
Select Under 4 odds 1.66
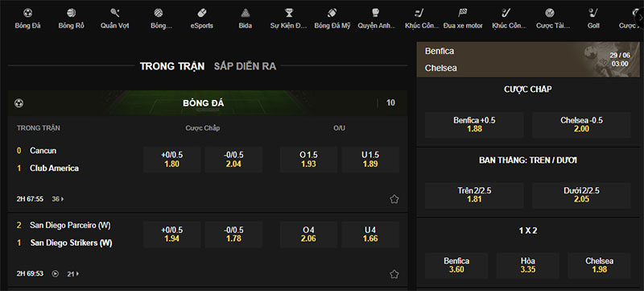click(x=370, y=235)
